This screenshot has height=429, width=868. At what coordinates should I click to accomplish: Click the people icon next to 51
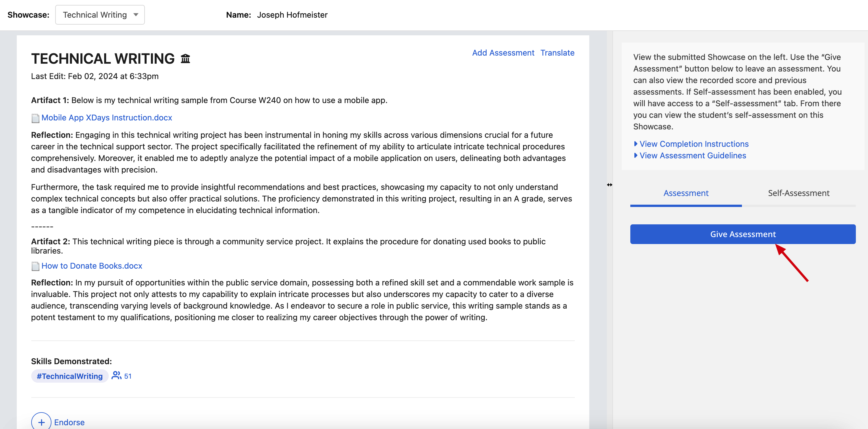tap(116, 375)
